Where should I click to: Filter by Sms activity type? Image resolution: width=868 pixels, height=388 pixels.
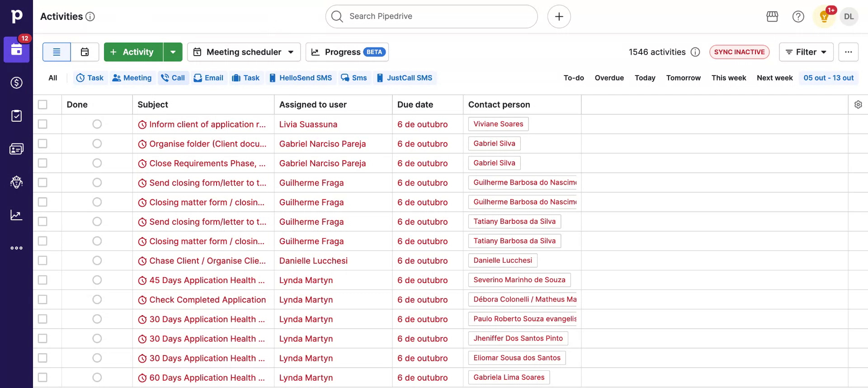pyautogui.click(x=354, y=78)
